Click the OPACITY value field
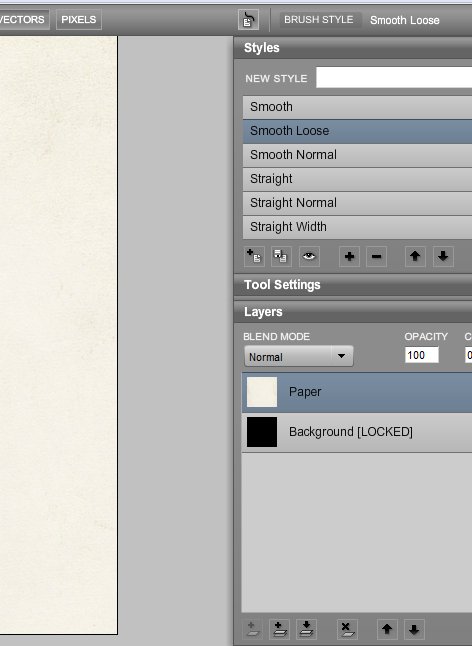The image size is (472, 646). 422,355
